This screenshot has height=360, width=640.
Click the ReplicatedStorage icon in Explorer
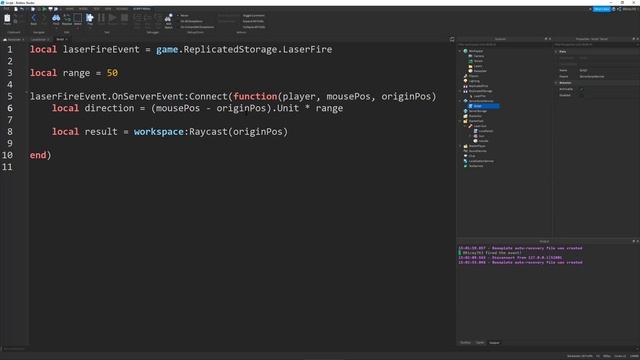pos(465,91)
